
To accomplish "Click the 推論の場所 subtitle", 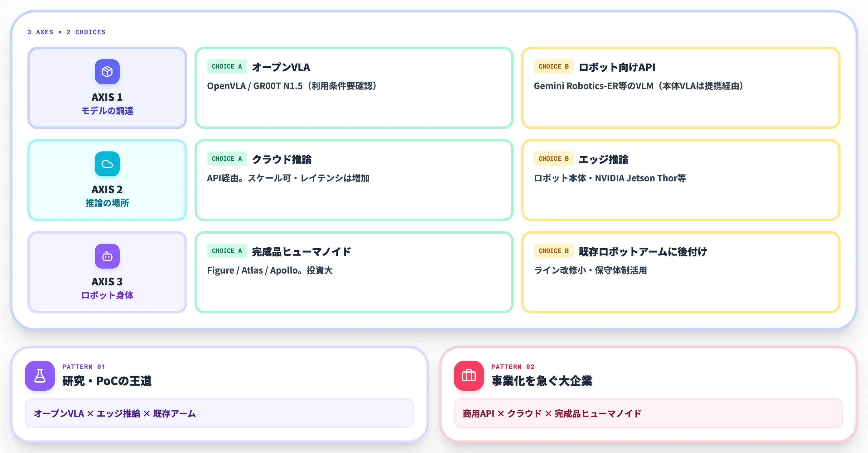I will (107, 203).
